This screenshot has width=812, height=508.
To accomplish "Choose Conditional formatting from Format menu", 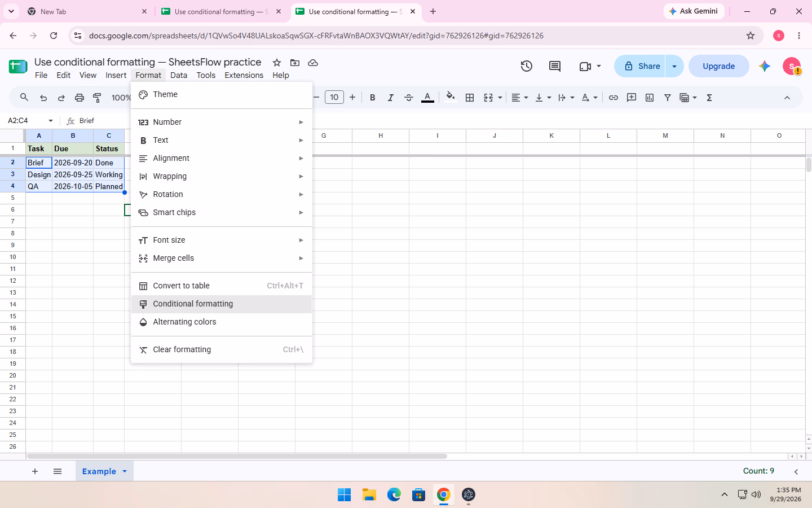I will coord(222,304).
